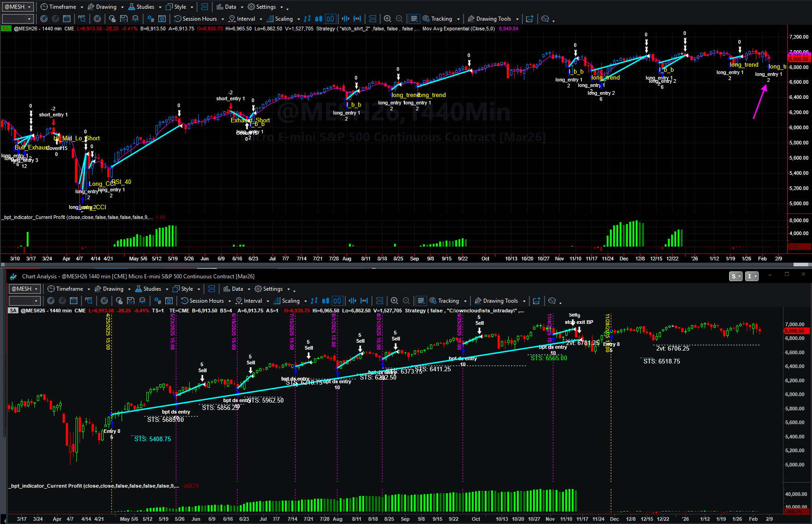This screenshot has width=812, height=524.
Task: Open the Timeframe menu in bottom chart window
Action: 69,289
